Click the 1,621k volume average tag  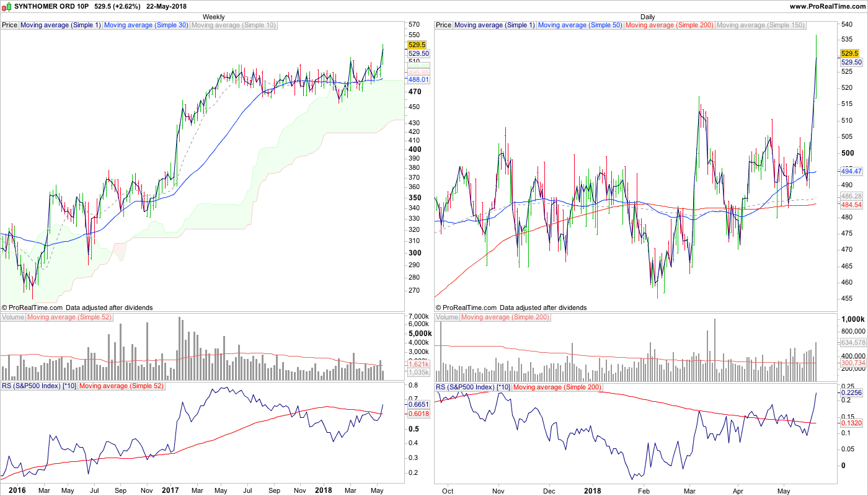pyautogui.click(x=418, y=365)
